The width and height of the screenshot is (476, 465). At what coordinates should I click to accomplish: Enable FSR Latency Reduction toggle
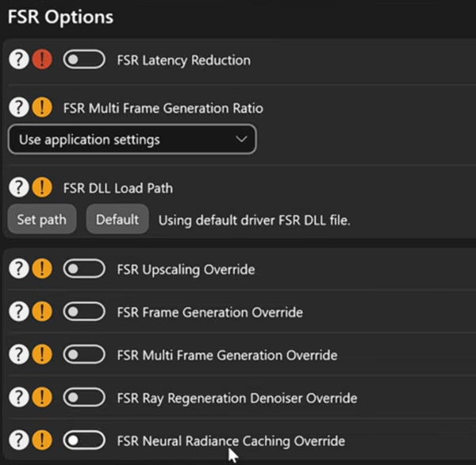[84, 60]
